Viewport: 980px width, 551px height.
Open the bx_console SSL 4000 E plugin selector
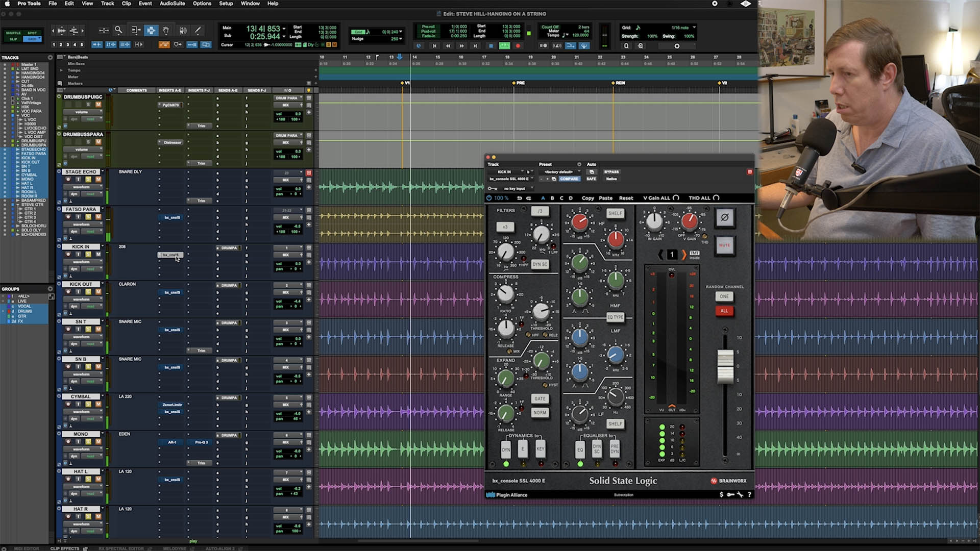pos(511,179)
